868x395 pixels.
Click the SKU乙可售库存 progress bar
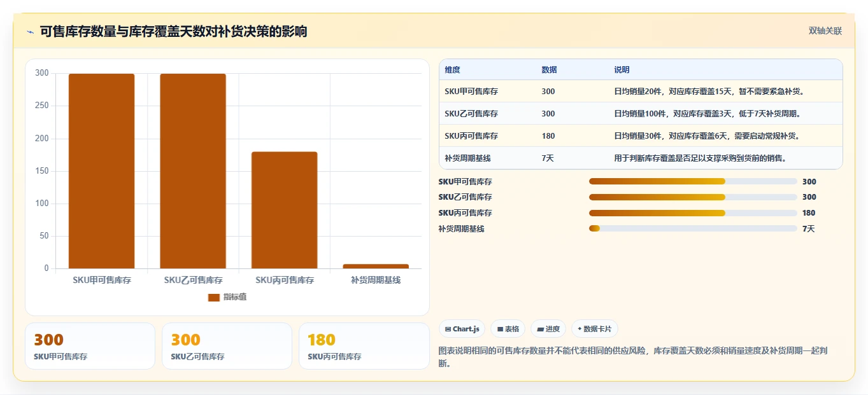(x=693, y=197)
